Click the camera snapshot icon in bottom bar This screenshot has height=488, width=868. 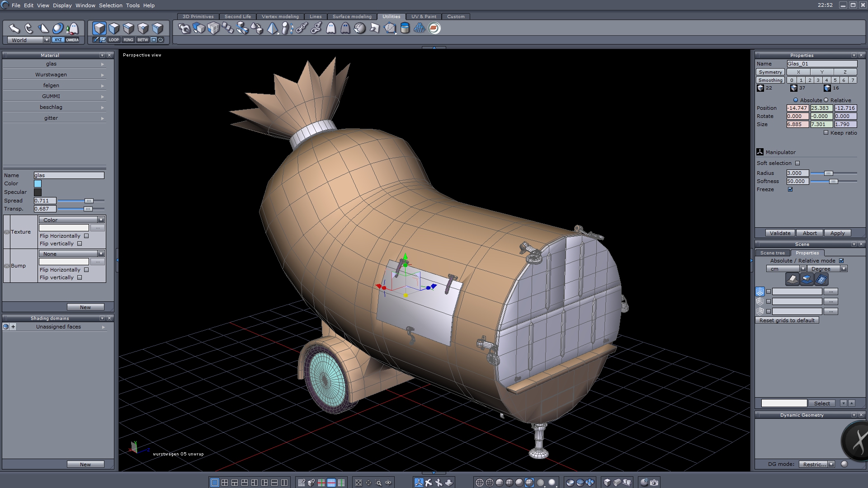coord(654,483)
